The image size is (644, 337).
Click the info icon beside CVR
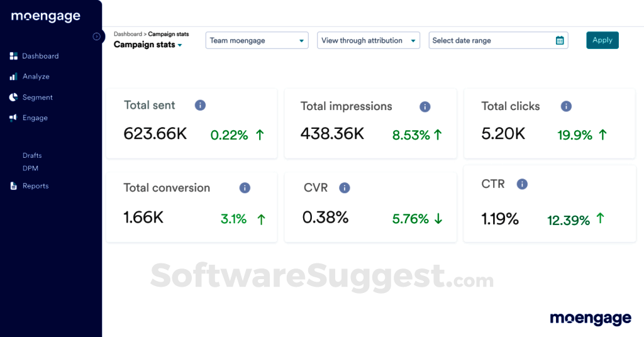point(344,187)
